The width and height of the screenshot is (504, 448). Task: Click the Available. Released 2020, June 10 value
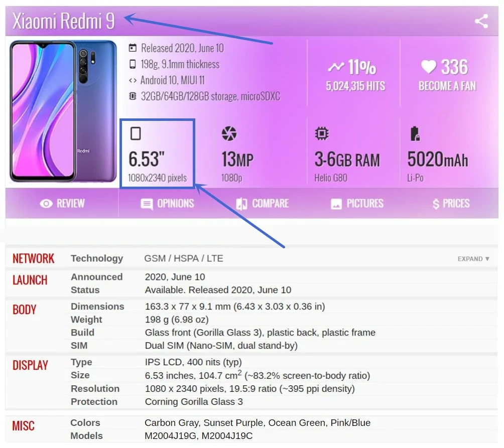218,290
